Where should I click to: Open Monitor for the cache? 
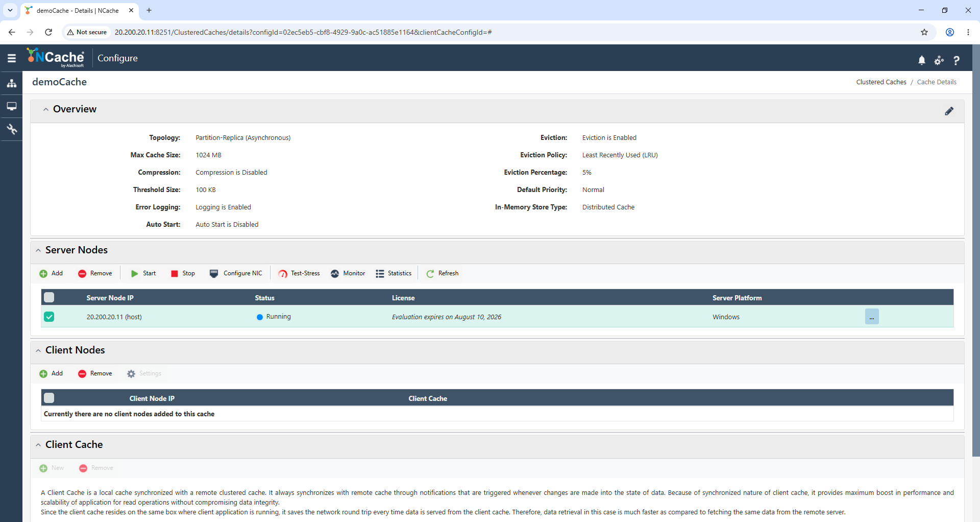348,273
